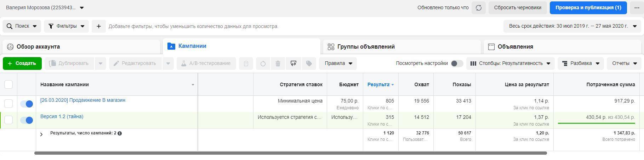Click the tag label icon
644x160 pixels.
309,64
